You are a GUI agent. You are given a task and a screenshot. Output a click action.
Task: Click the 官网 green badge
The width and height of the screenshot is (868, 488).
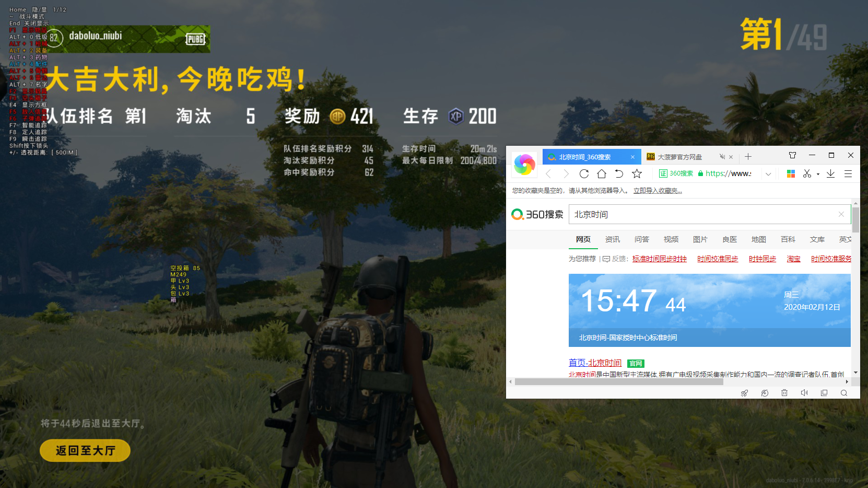coord(636,363)
